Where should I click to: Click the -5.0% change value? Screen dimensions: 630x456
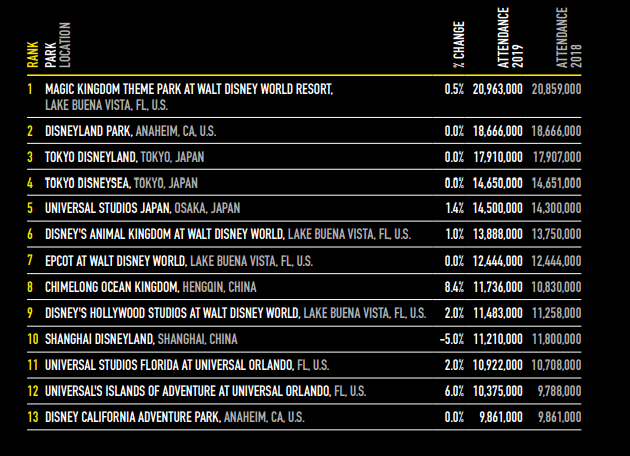(x=452, y=339)
